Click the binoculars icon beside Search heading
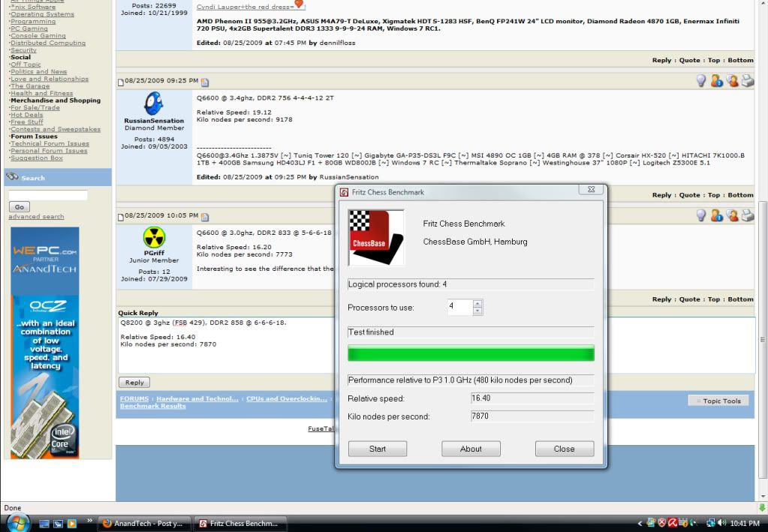This screenshot has height=532, width=768. point(13,177)
